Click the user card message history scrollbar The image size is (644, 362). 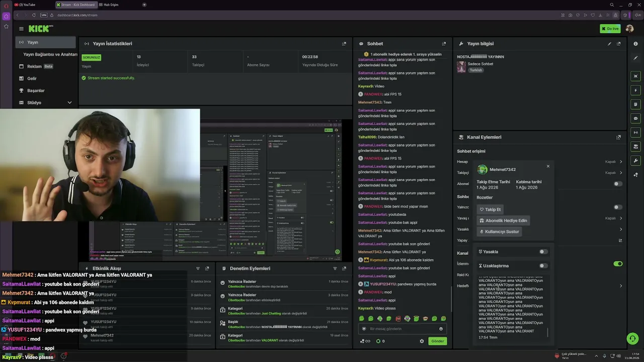(547, 332)
